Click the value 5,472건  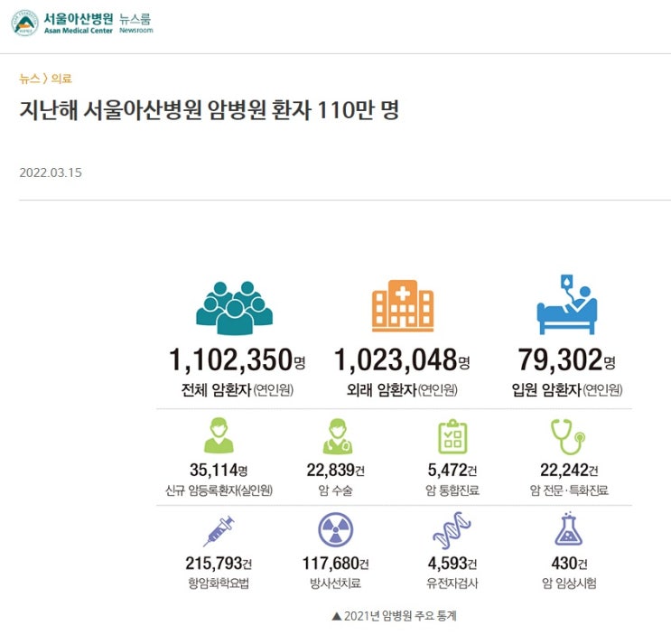coord(452,471)
